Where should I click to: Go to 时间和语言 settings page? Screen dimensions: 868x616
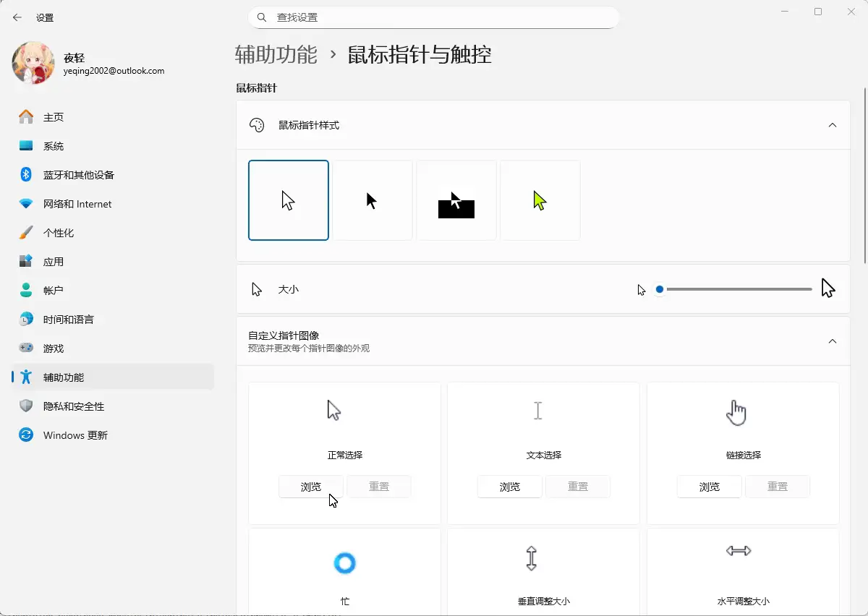click(69, 320)
